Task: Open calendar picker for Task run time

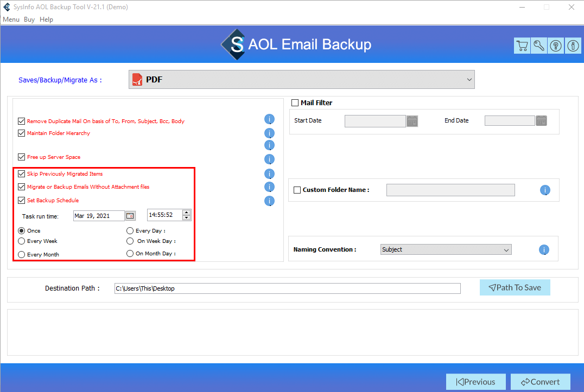Action: (130, 216)
